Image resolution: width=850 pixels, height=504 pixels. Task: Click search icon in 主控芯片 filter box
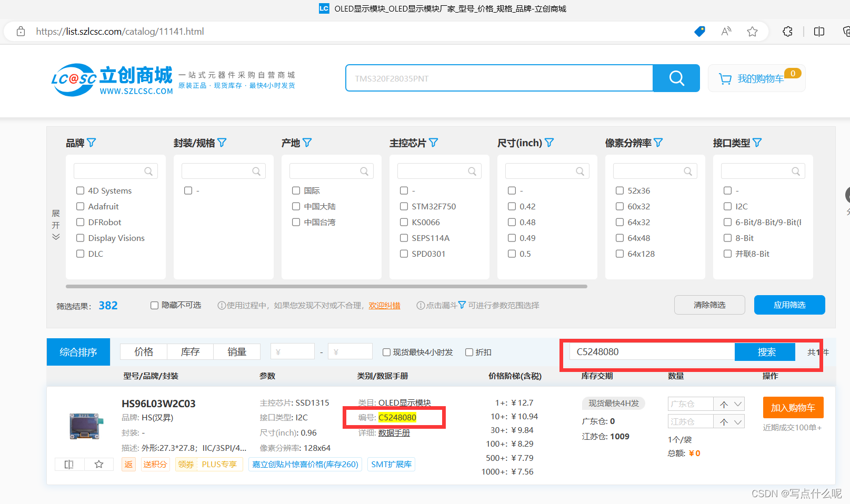click(x=472, y=172)
